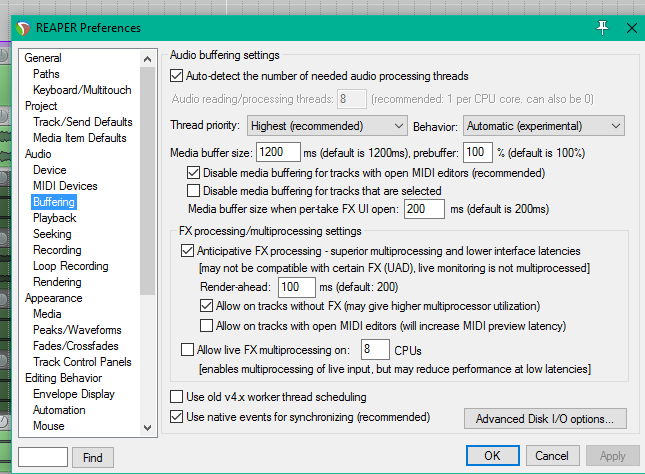This screenshot has height=474, width=645.
Task: Open the MIDI Devices page
Action: click(65, 186)
